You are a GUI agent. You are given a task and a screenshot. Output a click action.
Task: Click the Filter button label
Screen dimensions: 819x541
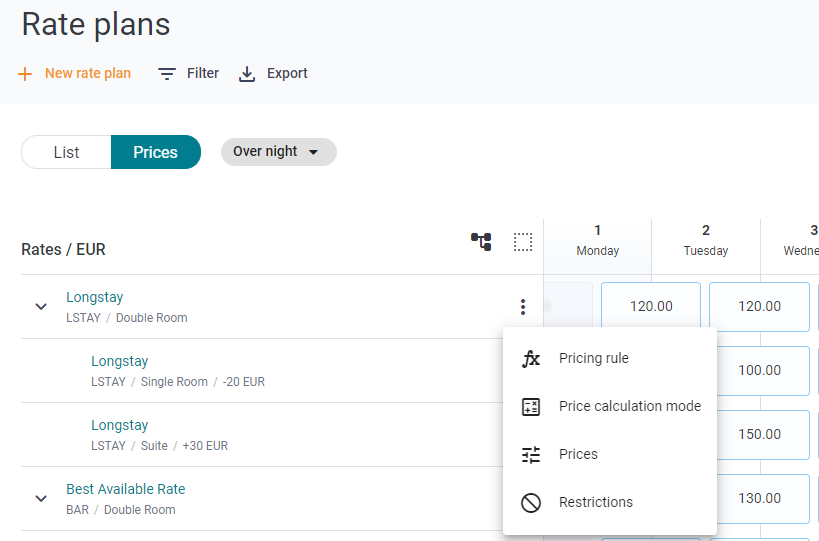pyautogui.click(x=203, y=74)
